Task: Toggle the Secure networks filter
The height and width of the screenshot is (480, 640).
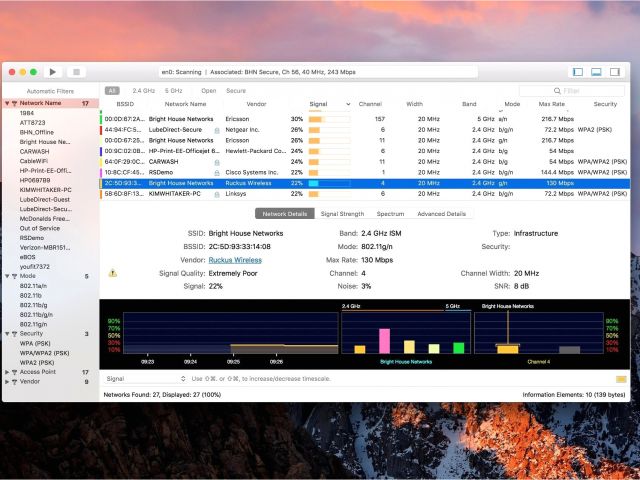Action: click(236, 90)
